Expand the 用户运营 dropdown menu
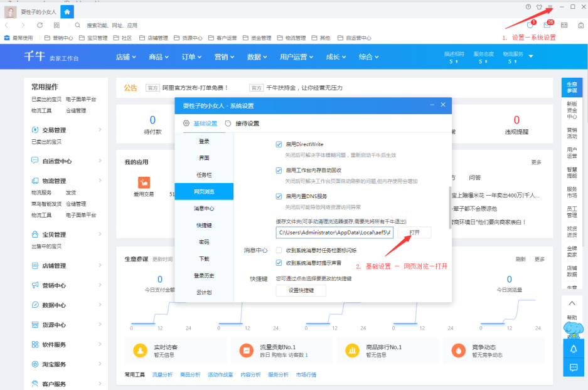588x390 pixels. (x=297, y=57)
